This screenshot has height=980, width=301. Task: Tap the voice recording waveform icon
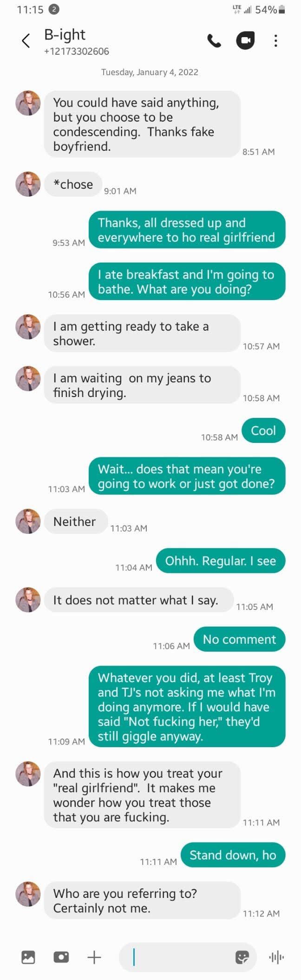pos(276,957)
